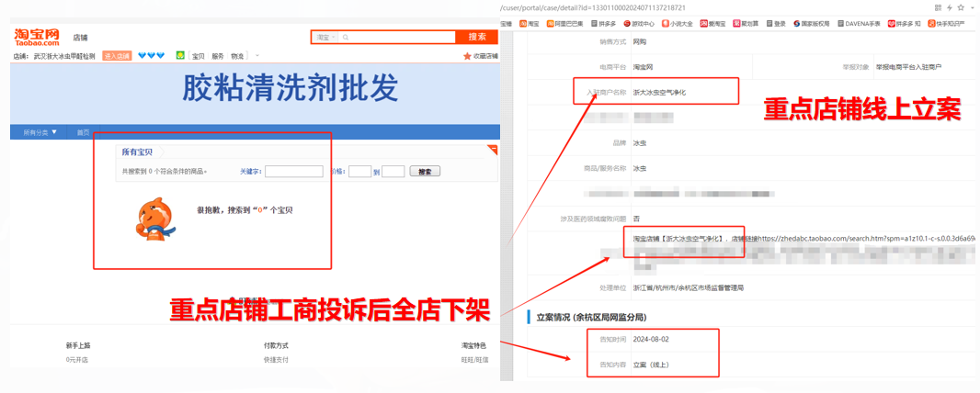Click the minimum price input field
The width and height of the screenshot is (980, 393).
pyautogui.click(x=360, y=172)
